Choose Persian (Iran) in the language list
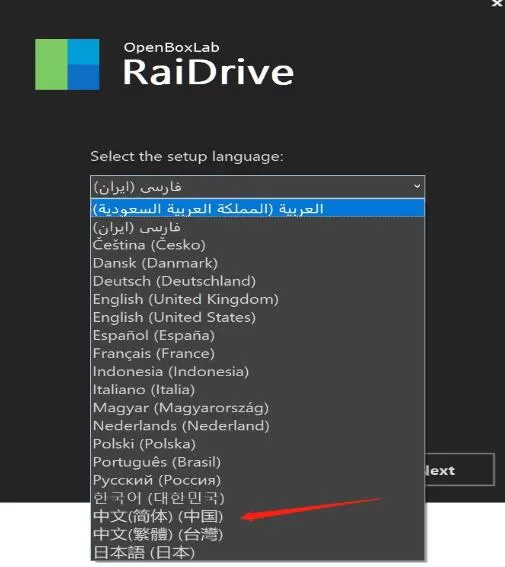The width and height of the screenshot is (505, 567). (258, 227)
